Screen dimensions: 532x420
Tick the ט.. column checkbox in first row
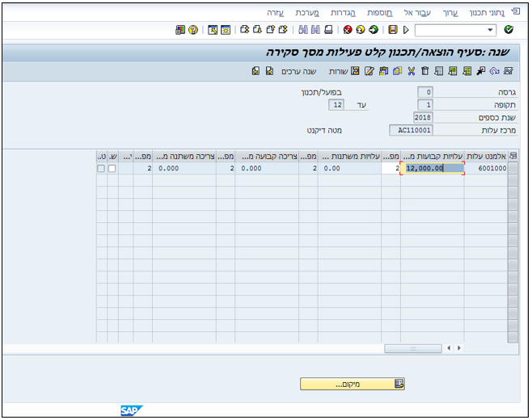[101, 169]
